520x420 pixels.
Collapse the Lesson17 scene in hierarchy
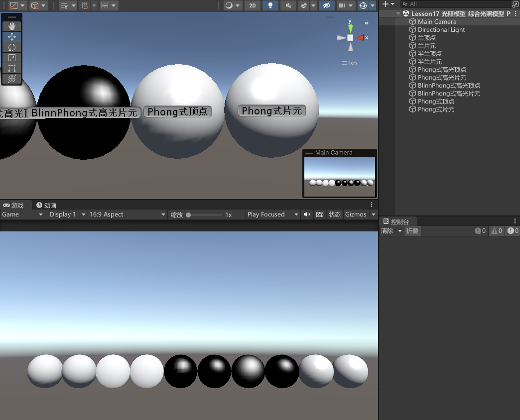click(398, 14)
